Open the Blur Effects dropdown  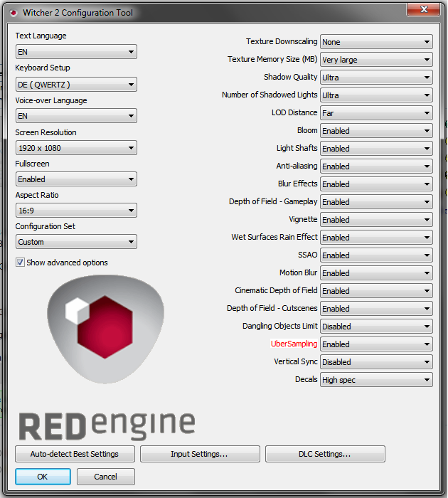[376, 184]
